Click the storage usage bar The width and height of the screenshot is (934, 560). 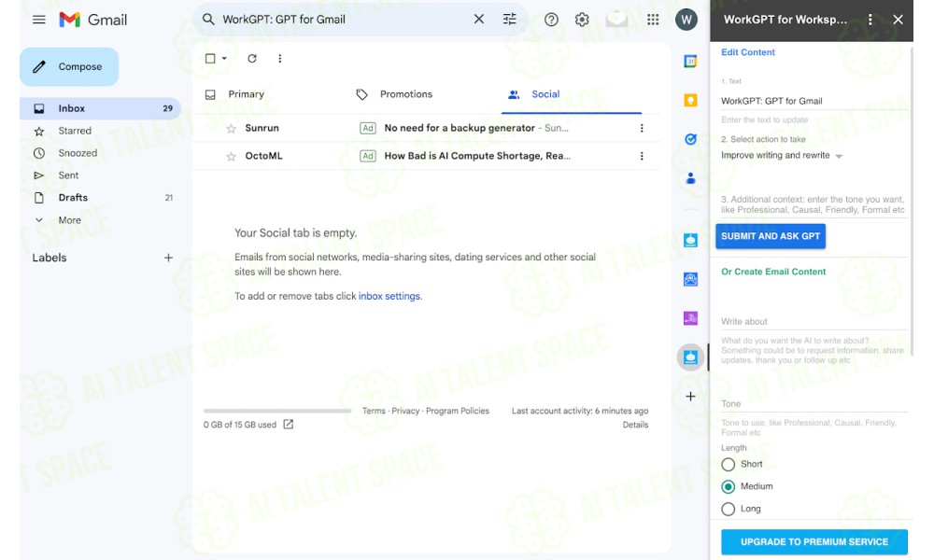[277, 411]
